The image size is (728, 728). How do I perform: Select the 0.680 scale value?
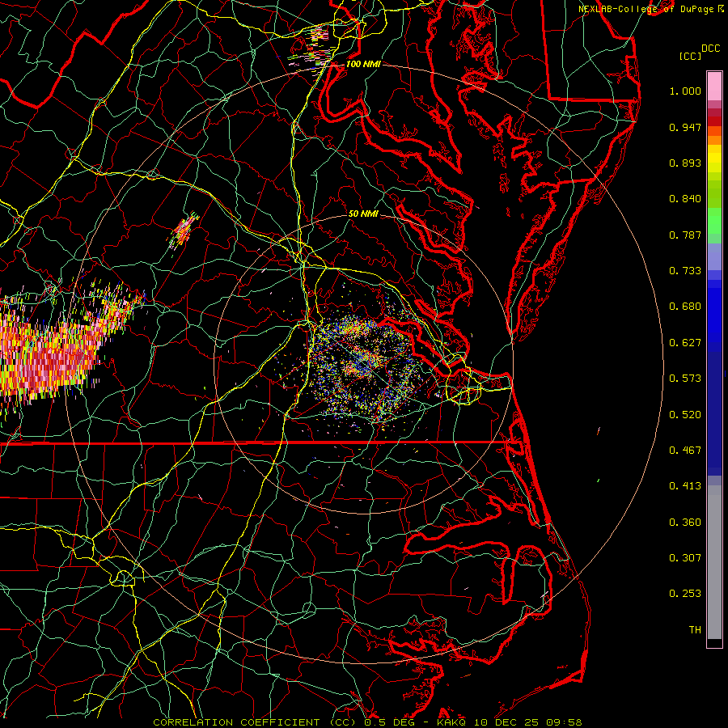(x=685, y=307)
